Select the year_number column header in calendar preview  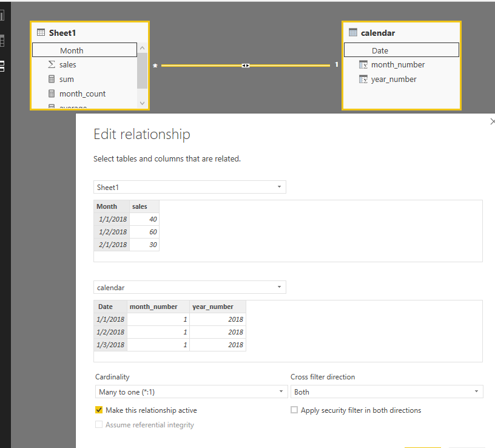click(x=218, y=307)
